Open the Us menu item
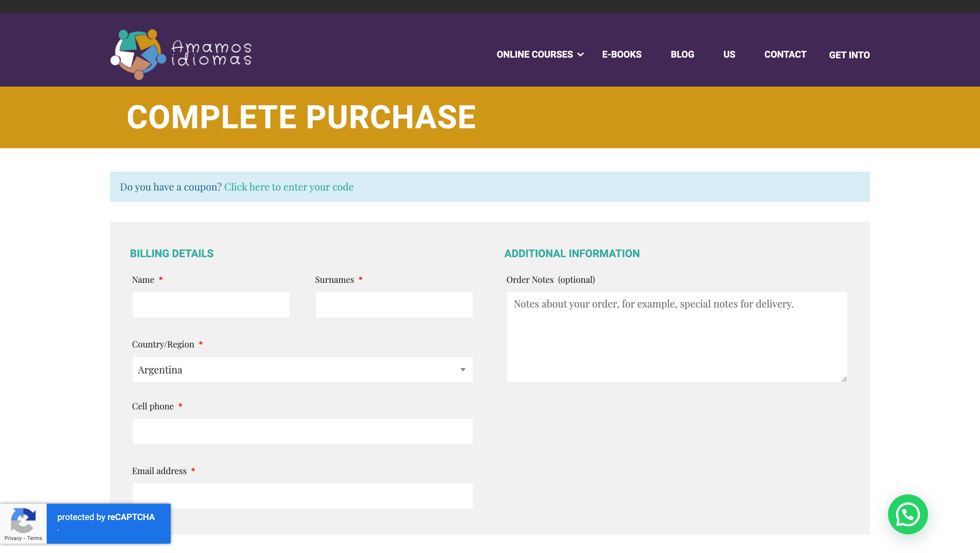 (729, 54)
